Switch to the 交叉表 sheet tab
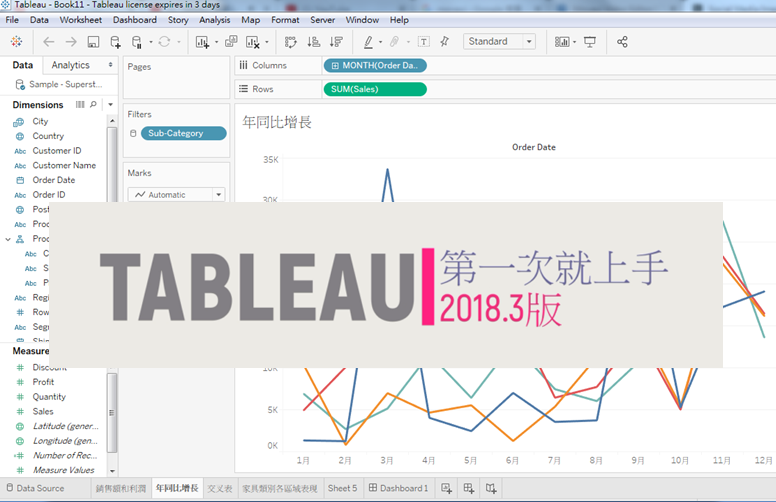The width and height of the screenshot is (776, 502). 220,488
